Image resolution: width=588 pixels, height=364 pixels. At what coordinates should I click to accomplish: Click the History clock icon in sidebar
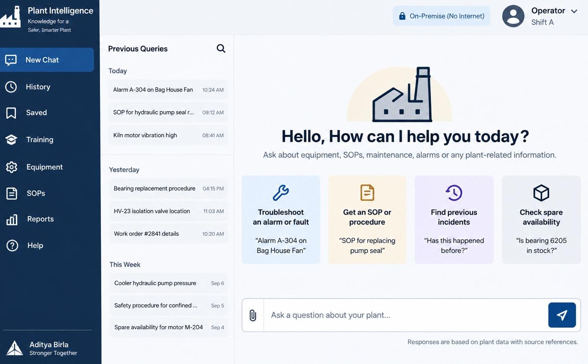point(11,87)
